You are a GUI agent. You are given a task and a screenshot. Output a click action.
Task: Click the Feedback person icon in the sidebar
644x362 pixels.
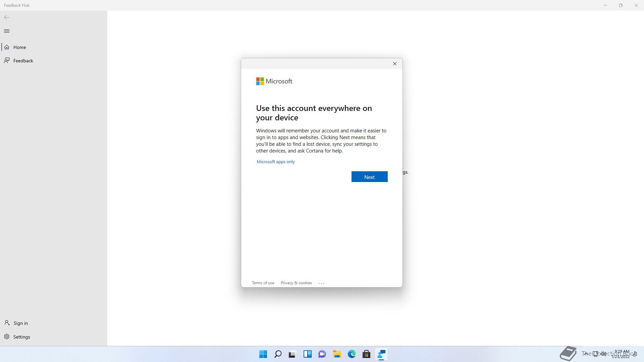click(x=7, y=60)
